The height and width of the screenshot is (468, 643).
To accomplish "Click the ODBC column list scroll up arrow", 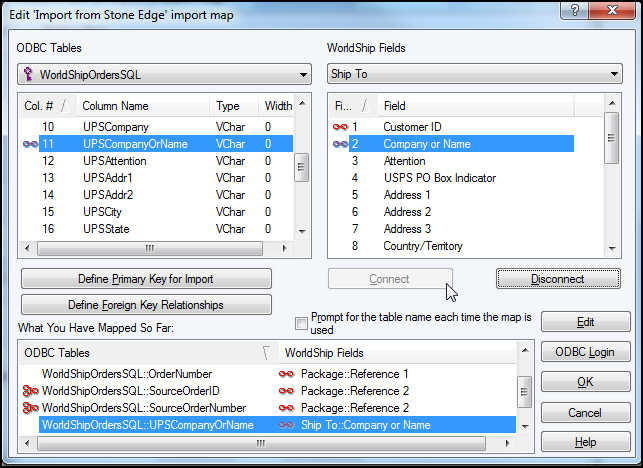I will pos(302,103).
